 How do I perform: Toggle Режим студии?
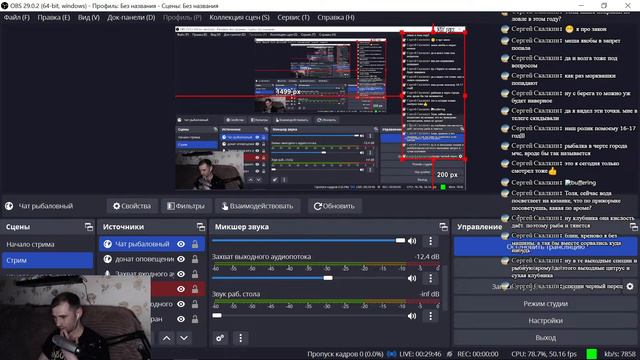click(546, 304)
